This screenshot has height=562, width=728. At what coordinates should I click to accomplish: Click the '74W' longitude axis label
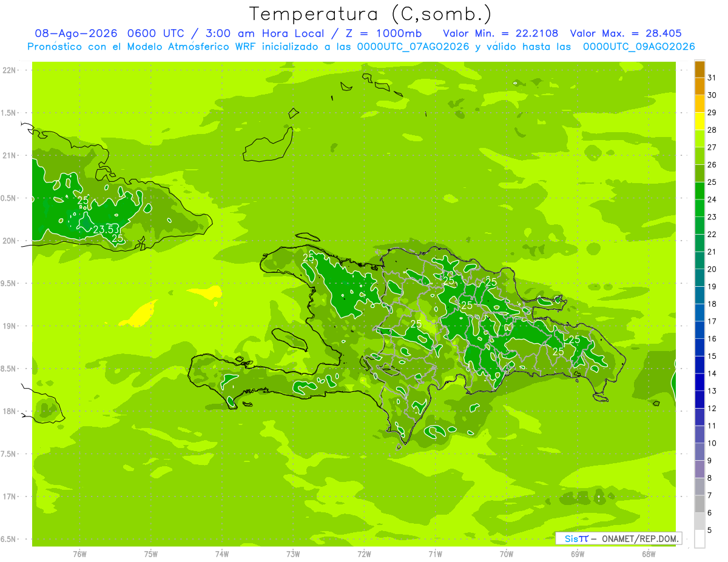click(x=222, y=554)
